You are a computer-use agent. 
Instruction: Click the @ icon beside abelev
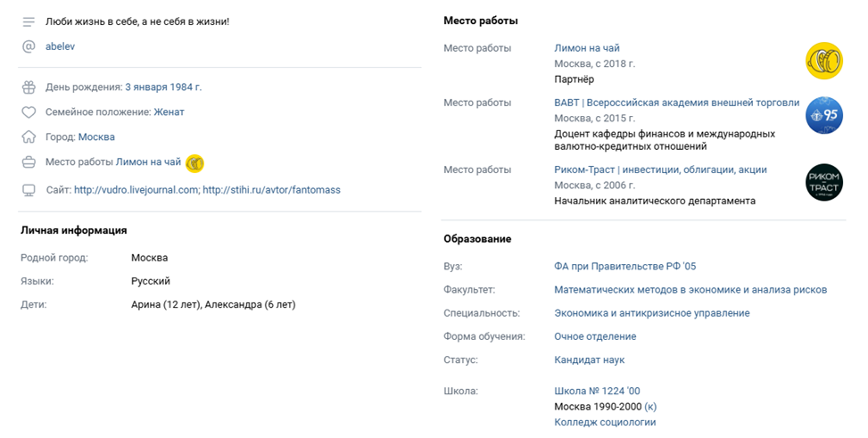[x=29, y=46]
